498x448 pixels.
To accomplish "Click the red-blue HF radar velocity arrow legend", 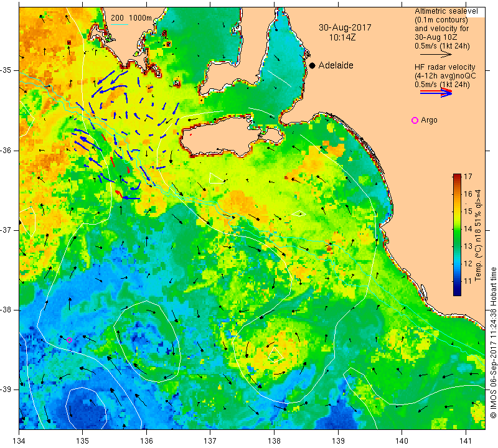I will [x=436, y=93].
